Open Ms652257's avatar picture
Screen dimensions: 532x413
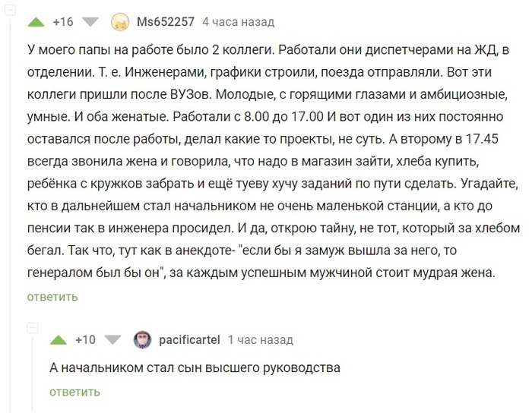(119, 22)
